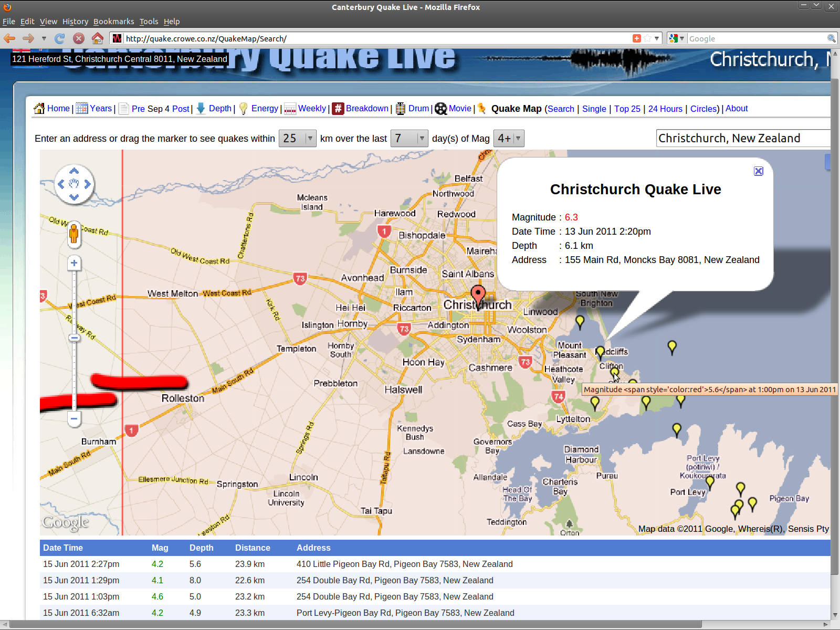Zoom in the map with plus button
Screen dimensions: 840x630
click(74, 264)
